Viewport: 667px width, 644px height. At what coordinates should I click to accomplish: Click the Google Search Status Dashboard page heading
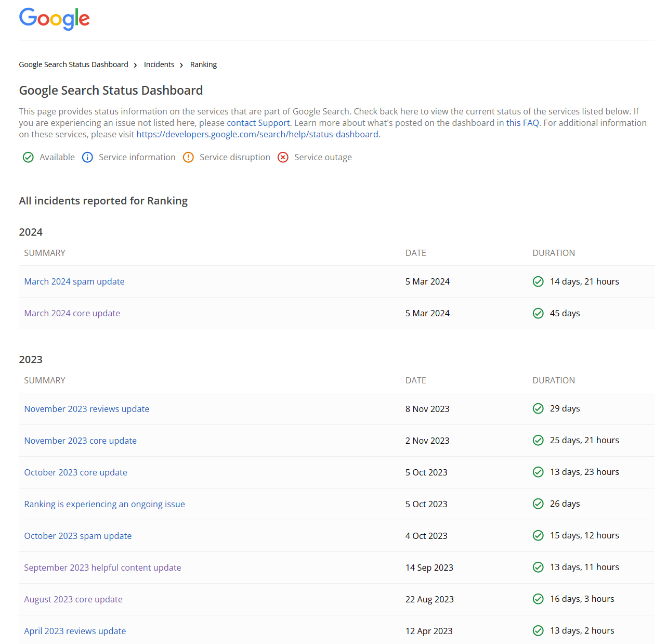coord(111,91)
